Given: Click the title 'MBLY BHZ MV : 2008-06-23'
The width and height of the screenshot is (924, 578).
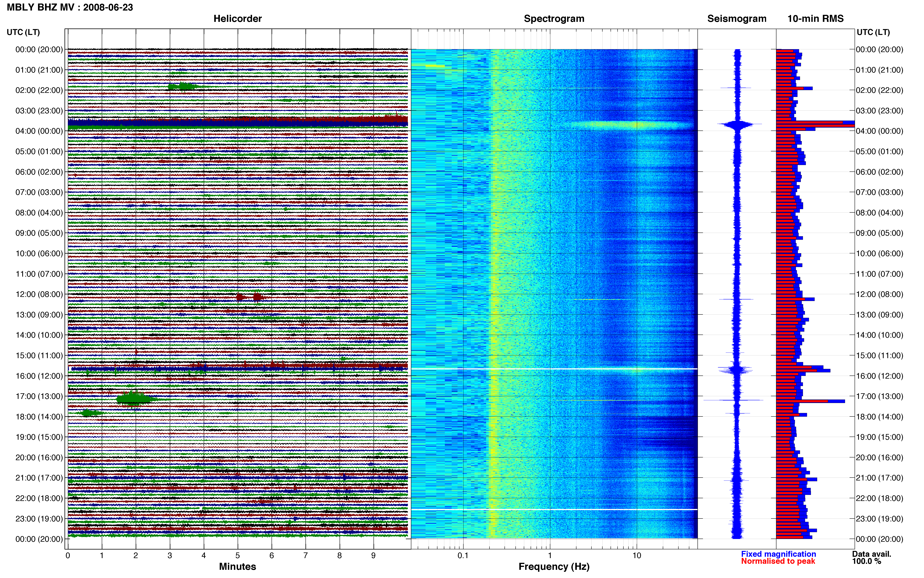Looking at the screenshot, I should (x=70, y=7).
